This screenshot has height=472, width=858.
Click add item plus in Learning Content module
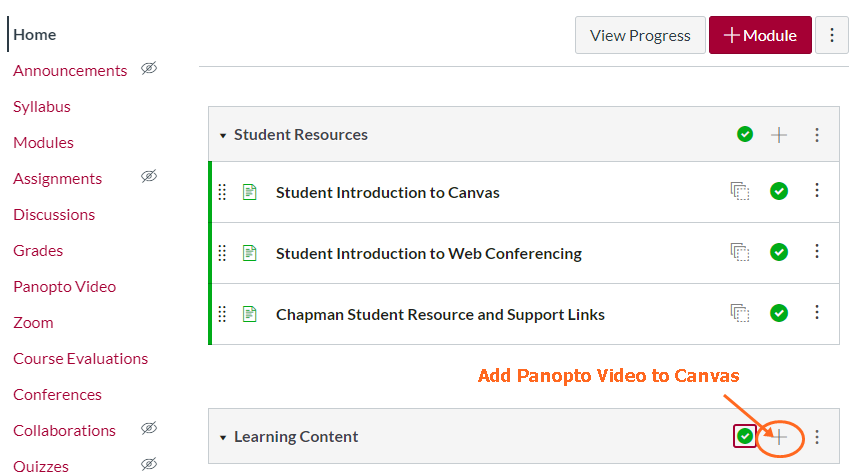click(780, 437)
